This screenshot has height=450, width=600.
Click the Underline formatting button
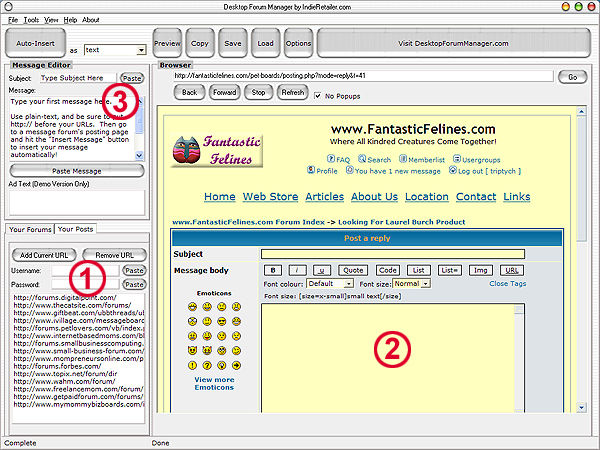pyautogui.click(x=322, y=270)
